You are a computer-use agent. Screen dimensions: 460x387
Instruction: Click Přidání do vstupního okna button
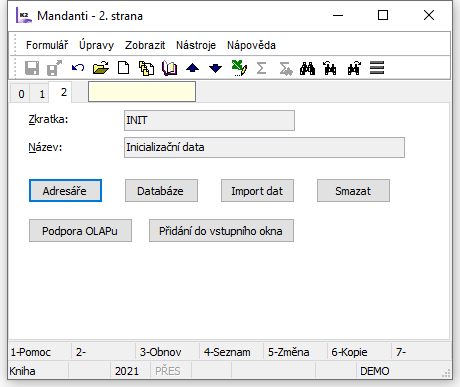(x=221, y=231)
